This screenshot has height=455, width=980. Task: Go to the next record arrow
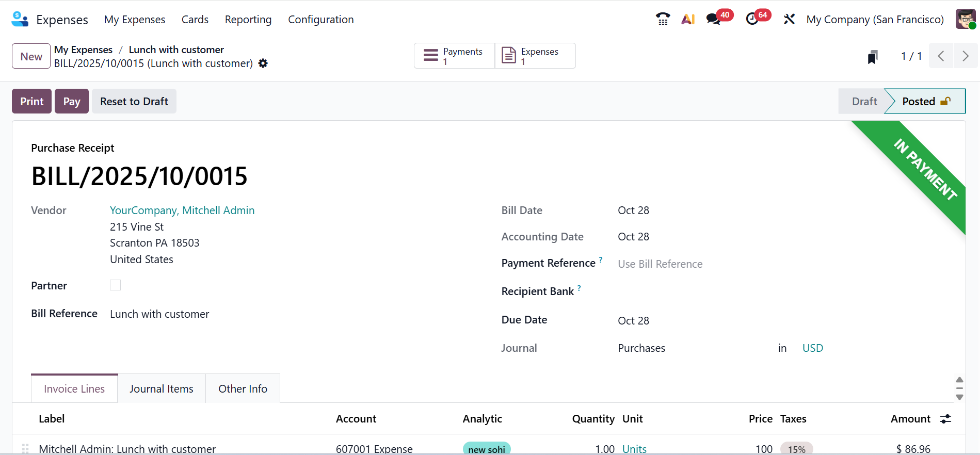click(x=965, y=56)
